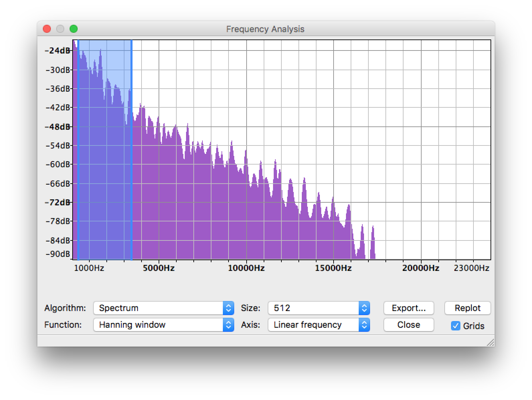The width and height of the screenshot is (532, 400).
Task: Click the Replot button
Action: pos(467,308)
